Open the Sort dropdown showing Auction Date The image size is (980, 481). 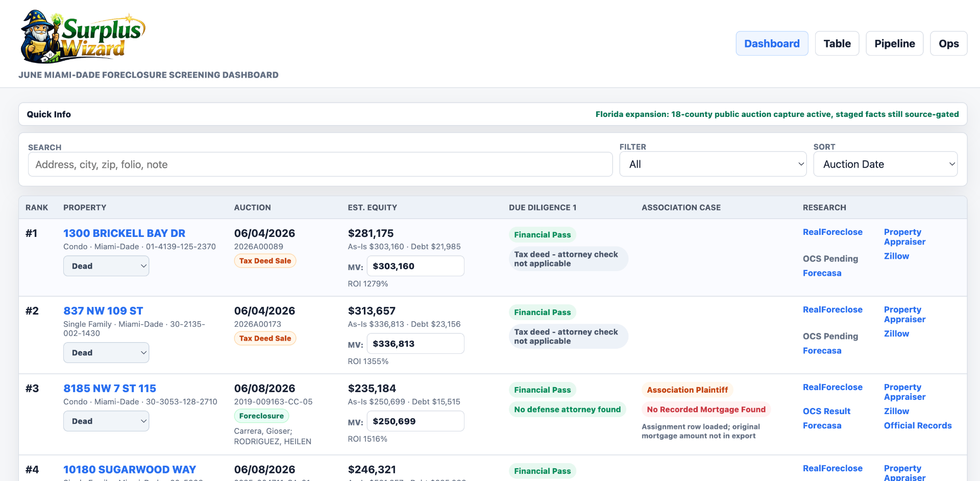pyautogui.click(x=885, y=164)
